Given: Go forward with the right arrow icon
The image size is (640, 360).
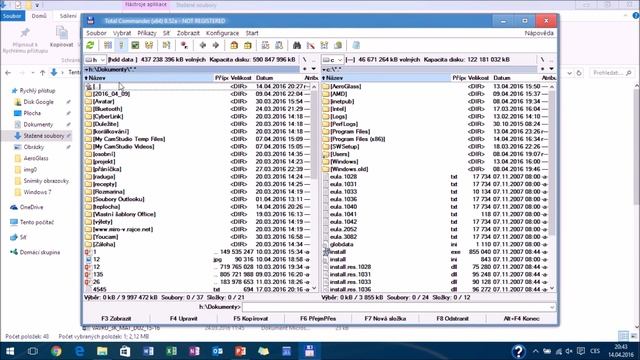Looking at the screenshot, I should 216,45.
